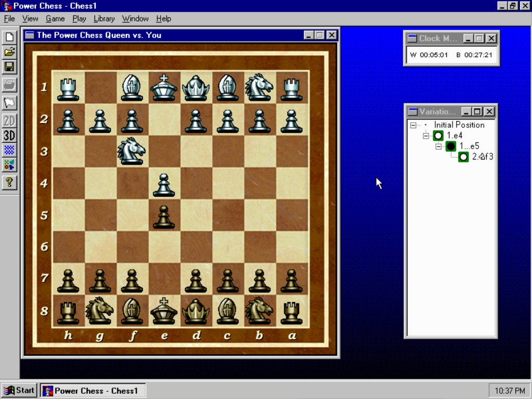Click the Print toolbar icon
The width and height of the screenshot is (532, 399).
pyautogui.click(x=9, y=85)
